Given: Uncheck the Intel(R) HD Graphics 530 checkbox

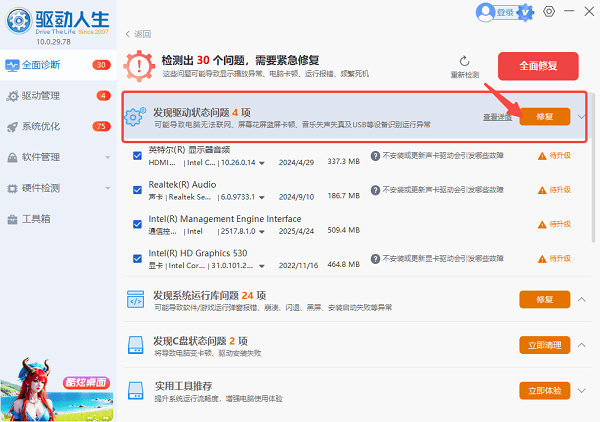Looking at the screenshot, I should [x=137, y=258].
